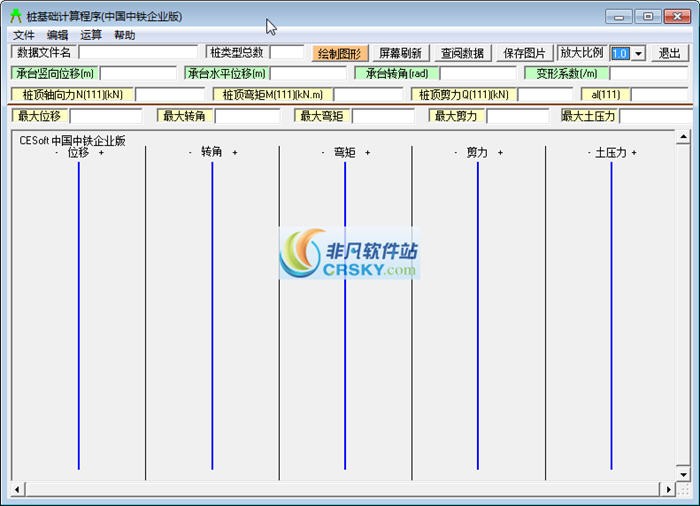Click the 绘制图形 button
The width and height of the screenshot is (700, 506).
coord(340,53)
